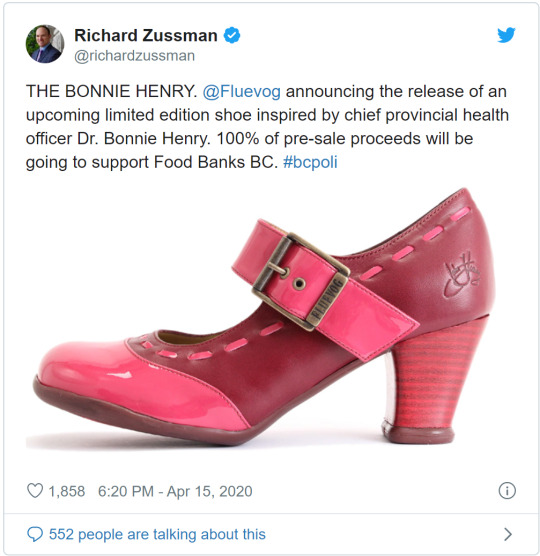Open the @richardzussman handle
This screenshot has height=556, width=540.
[x=134, y=56]
